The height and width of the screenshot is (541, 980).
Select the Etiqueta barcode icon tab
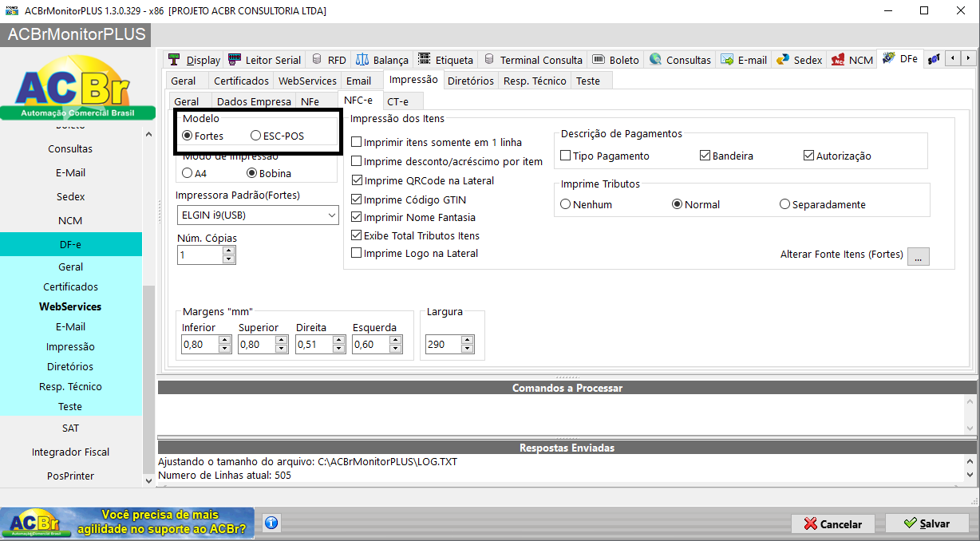445,60
